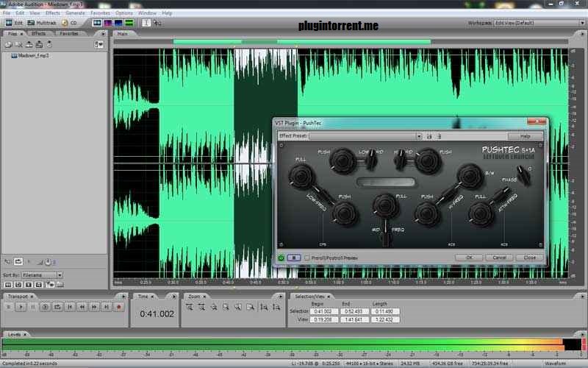This screenshot has width=588, height=368.
Task: Select the green spectral phase display icon
Action: [x=129, y=23]
